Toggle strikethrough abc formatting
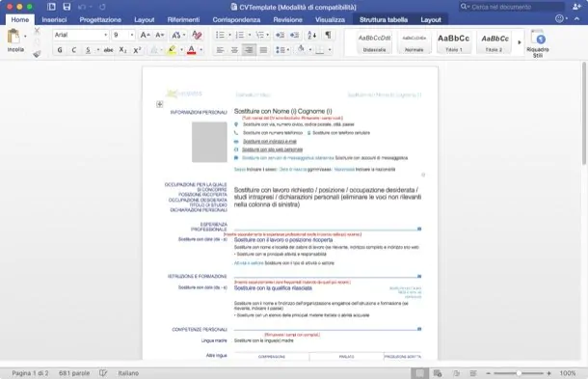Viewport: 588px width, 379px height. click(x=108, y=50)
